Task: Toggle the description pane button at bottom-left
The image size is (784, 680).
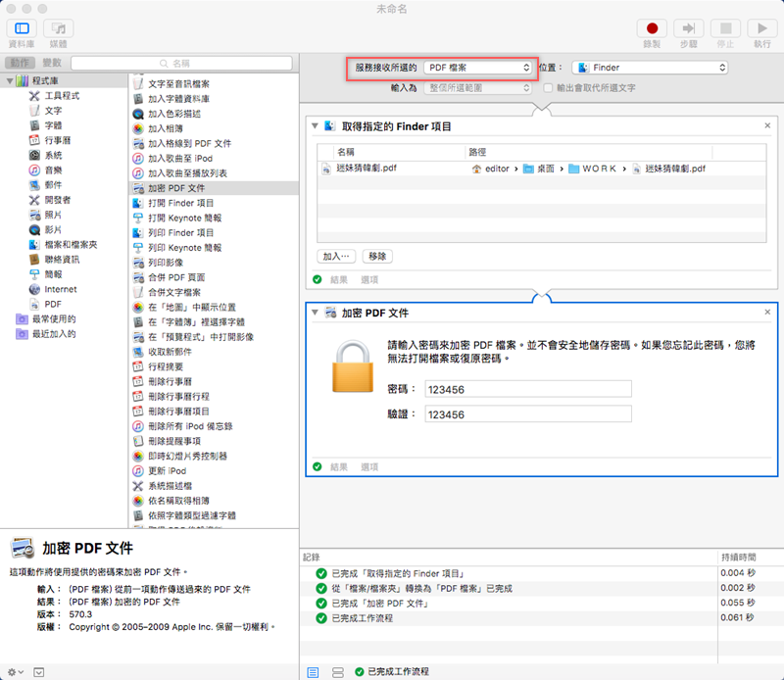Action: tap(39, 672)
